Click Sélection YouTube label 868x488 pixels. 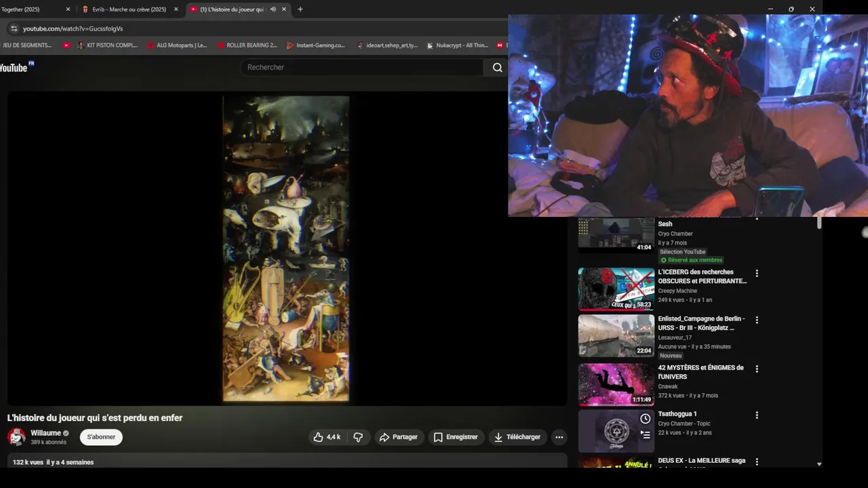[x=682, y=252]
